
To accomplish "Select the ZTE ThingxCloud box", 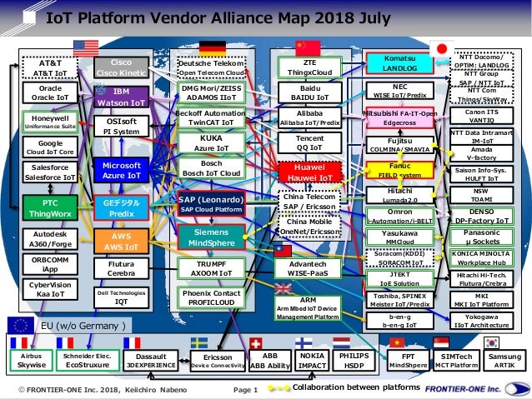I will click(x=309, y=67).
